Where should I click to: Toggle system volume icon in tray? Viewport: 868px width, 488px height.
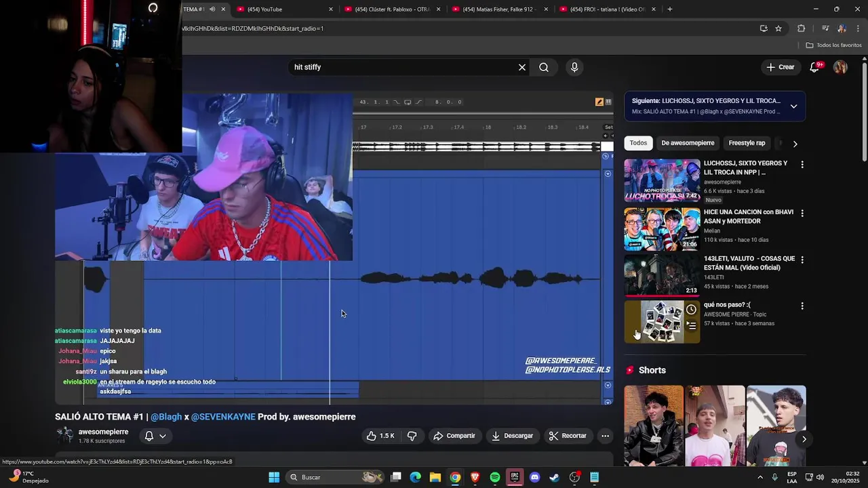[820, 477]
